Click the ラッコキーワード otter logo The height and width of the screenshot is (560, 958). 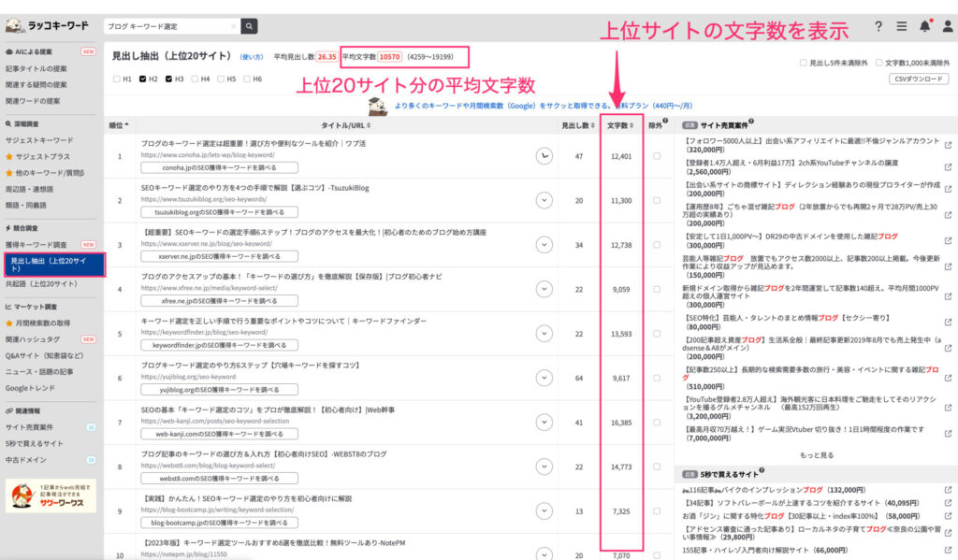tap(48, 25)
